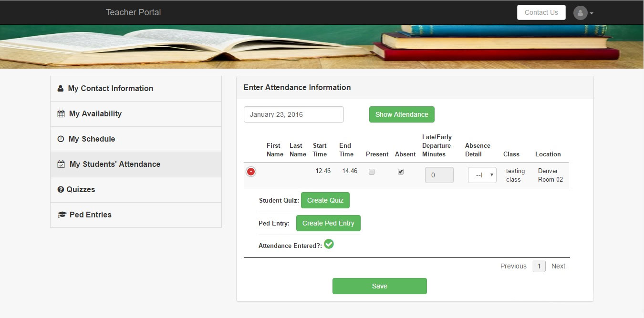Click the user icon in My Contact Information

(61, 89)
